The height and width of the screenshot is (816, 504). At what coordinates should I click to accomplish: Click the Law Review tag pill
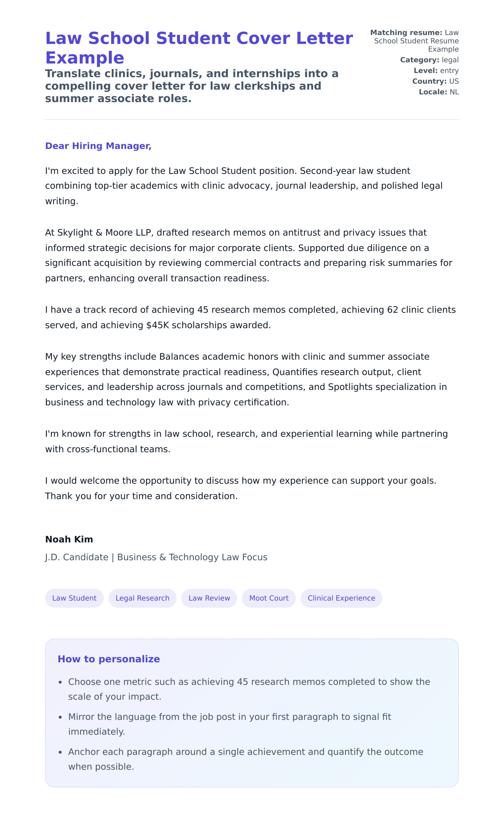coord(209,598)
